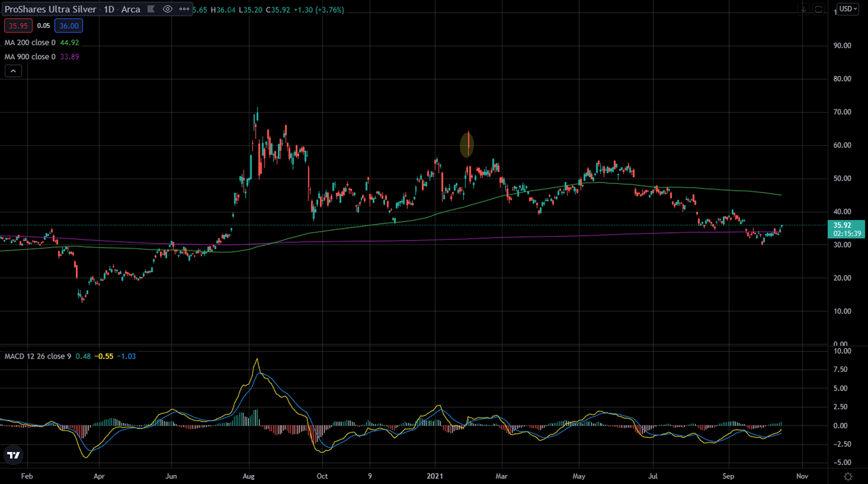Viewport: 868px width, 484px height.
Task: Click the Nov label on the time axis
Action: pos(802,476)
